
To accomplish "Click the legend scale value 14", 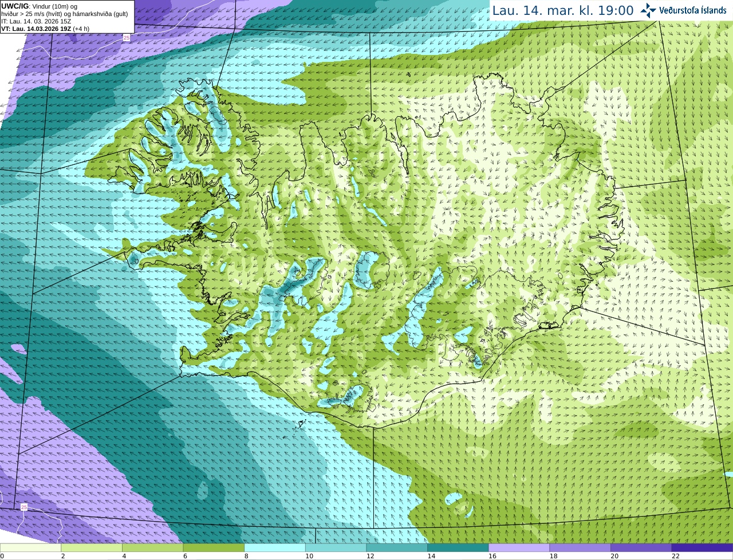I will click(431, 556).
